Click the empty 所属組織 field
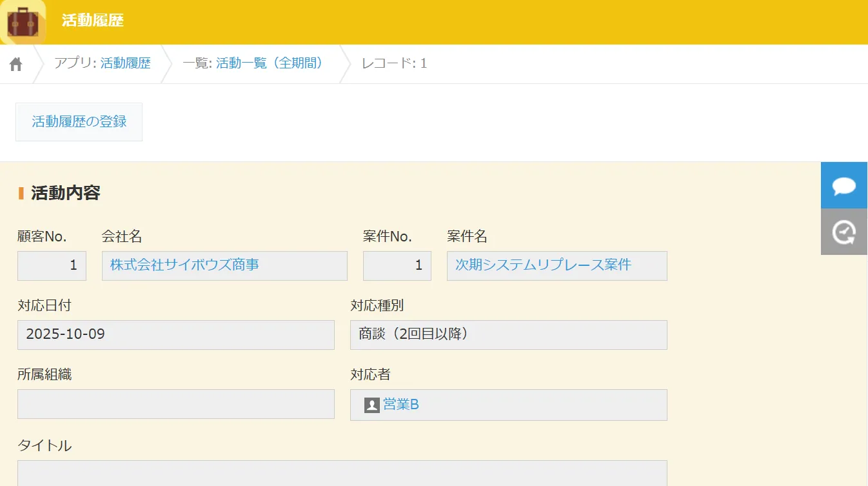The width and height of the screenshot is (868, 486). (x=175, y=404)
